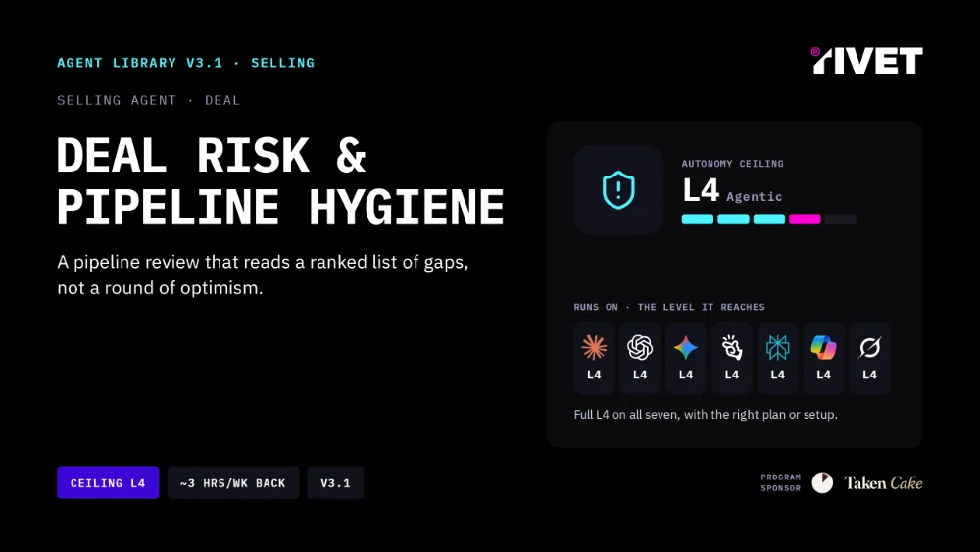The image size is (980, 552).
Task: Click the first cyan autonomy segment
Action: pyautogui.click(x=698, y=219)
